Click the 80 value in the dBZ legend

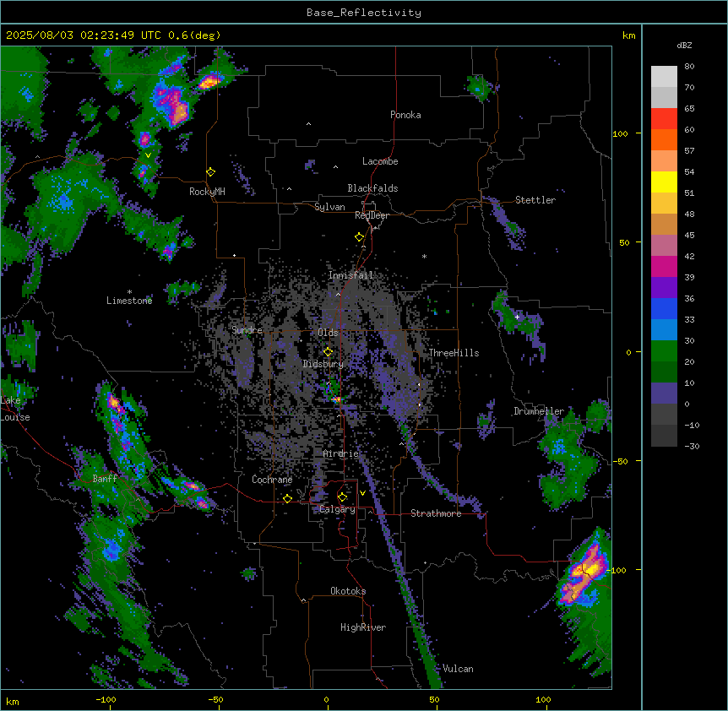pos(689,67)
